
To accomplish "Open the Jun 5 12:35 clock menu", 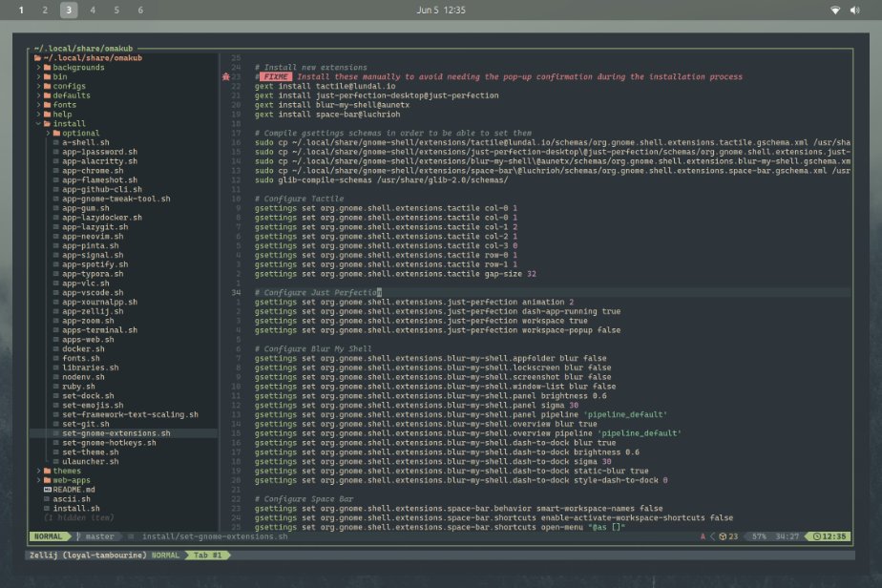I will 441,10.
